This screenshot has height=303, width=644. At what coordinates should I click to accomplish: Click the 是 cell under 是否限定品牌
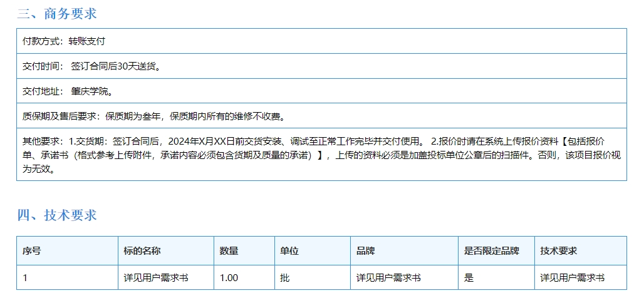[469, 278]
